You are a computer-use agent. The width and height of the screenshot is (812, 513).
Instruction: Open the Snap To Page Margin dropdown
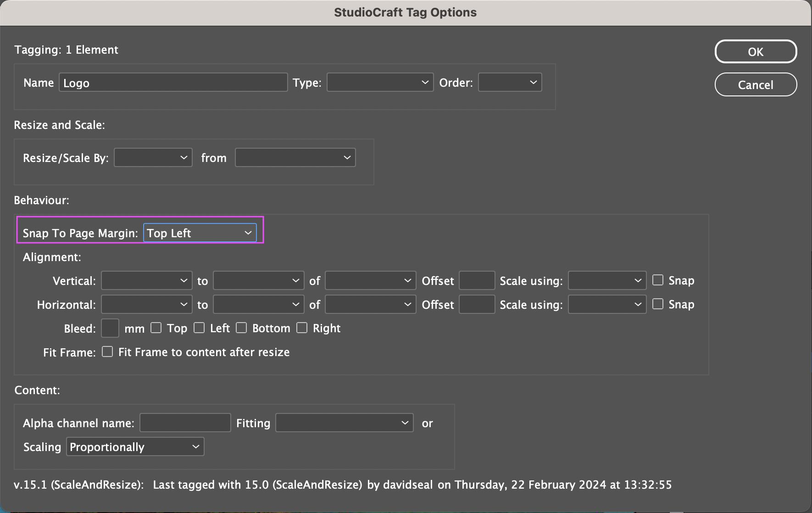pos(200,233)
